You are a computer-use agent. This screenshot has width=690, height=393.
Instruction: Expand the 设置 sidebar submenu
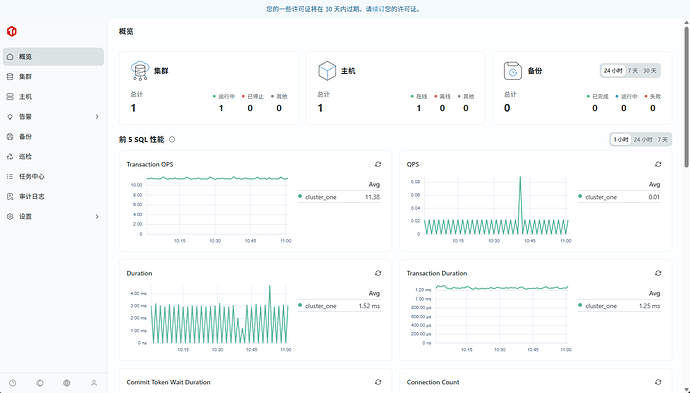97,217
